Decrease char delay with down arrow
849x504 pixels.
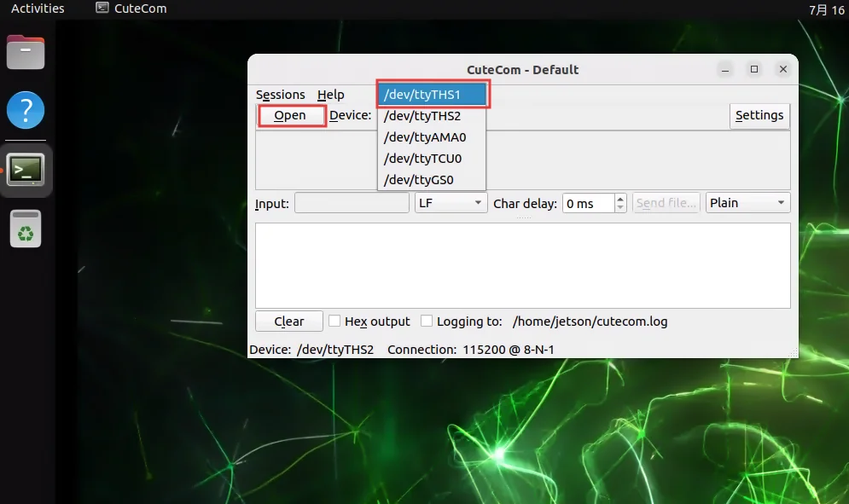(620, 208)
